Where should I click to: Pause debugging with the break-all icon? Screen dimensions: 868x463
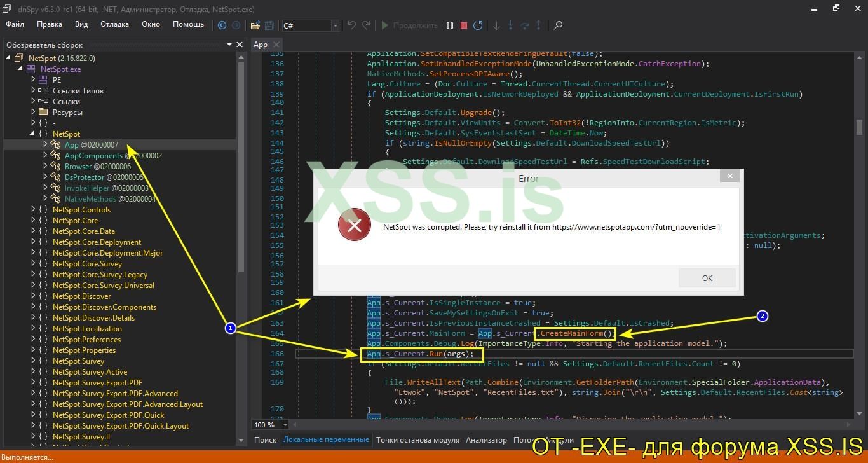450,25
